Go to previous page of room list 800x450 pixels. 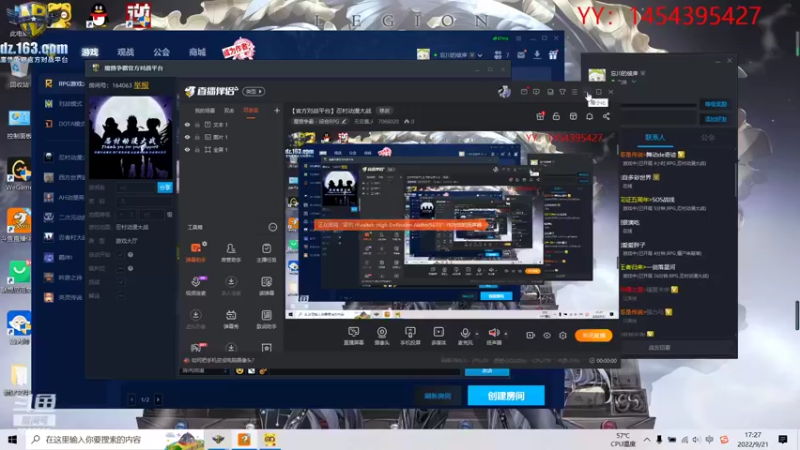pos(132,399)
